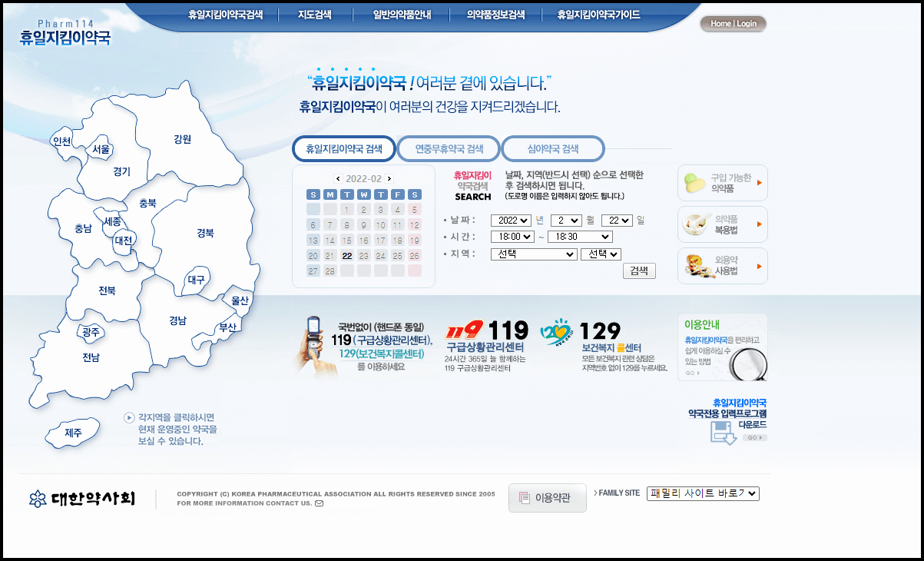Screen dimensions: 924x561
Task: Select 경기 region on the map
Action: 121,171
